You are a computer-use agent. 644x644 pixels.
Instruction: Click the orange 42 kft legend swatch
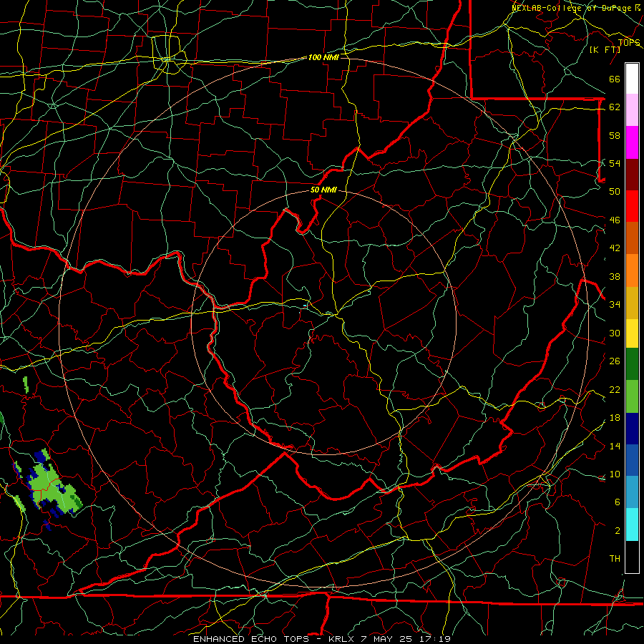632,270
